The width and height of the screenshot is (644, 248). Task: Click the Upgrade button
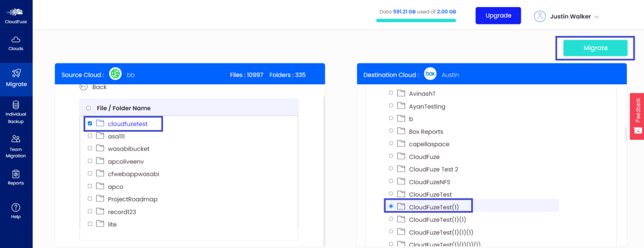coord(498,16)
